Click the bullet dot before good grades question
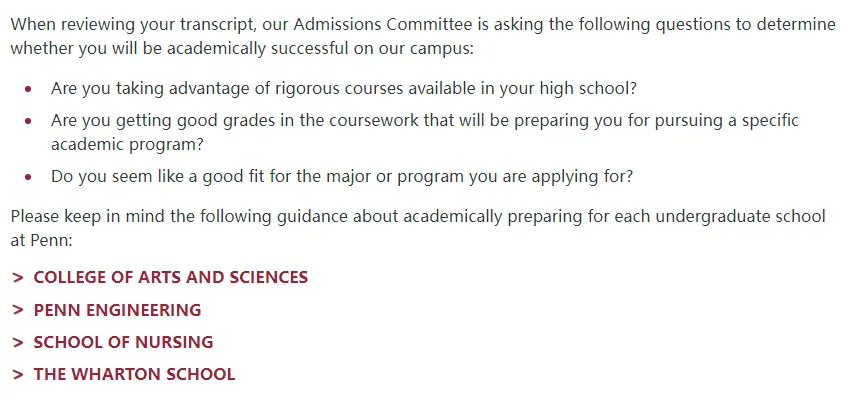This screenshot has height=411, width=848. [x=28, y=121]
